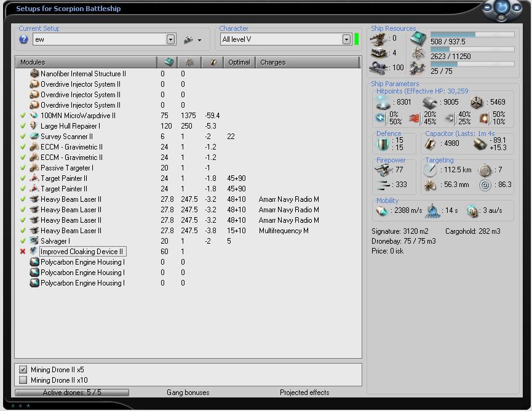Open Gang bonuses
Screen dimensions: 532x411
188,393
